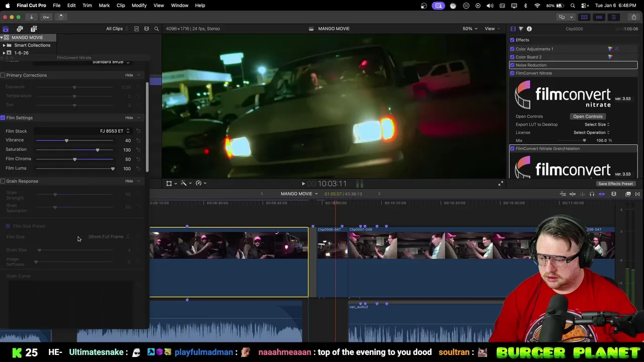Viewport: 644px width, 362px height.
Task: Toggle headphones solo icon in timeline
Action: coord(592,194)
